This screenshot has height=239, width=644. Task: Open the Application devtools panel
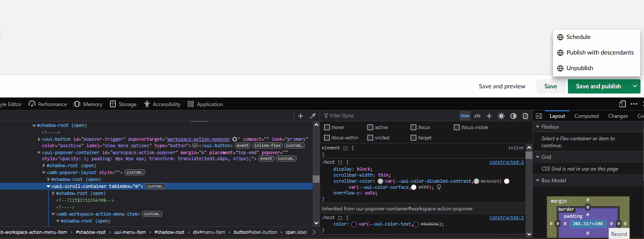click(x=205, y=104)
